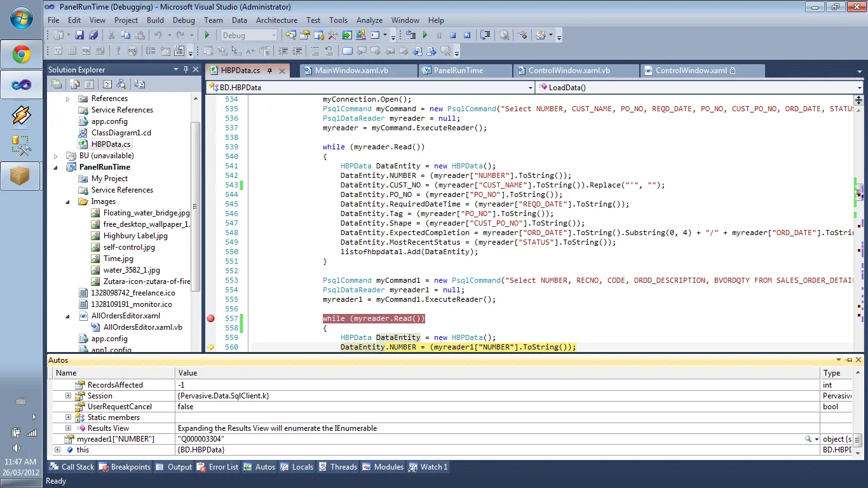
Task: Expand the References node
Action: click(68, 98)
